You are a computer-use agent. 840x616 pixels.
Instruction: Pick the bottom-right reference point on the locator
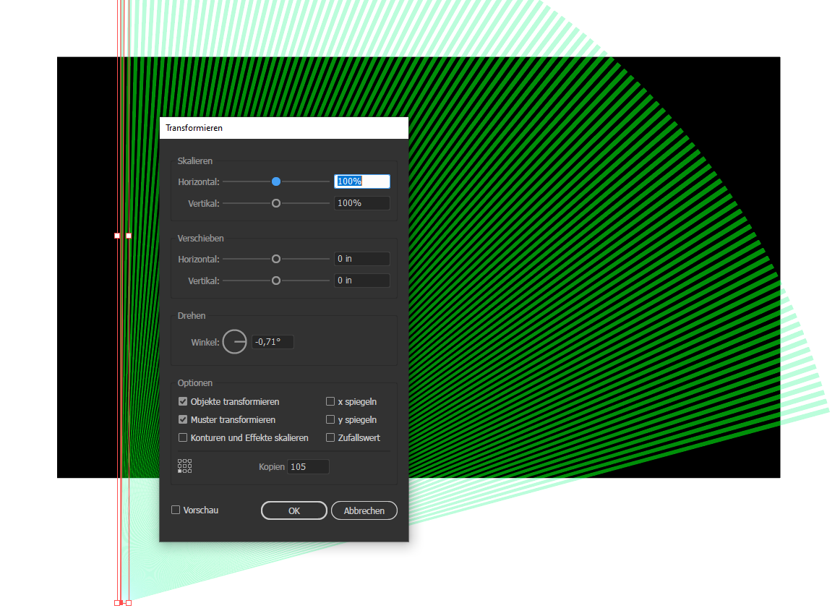point(189,471)
